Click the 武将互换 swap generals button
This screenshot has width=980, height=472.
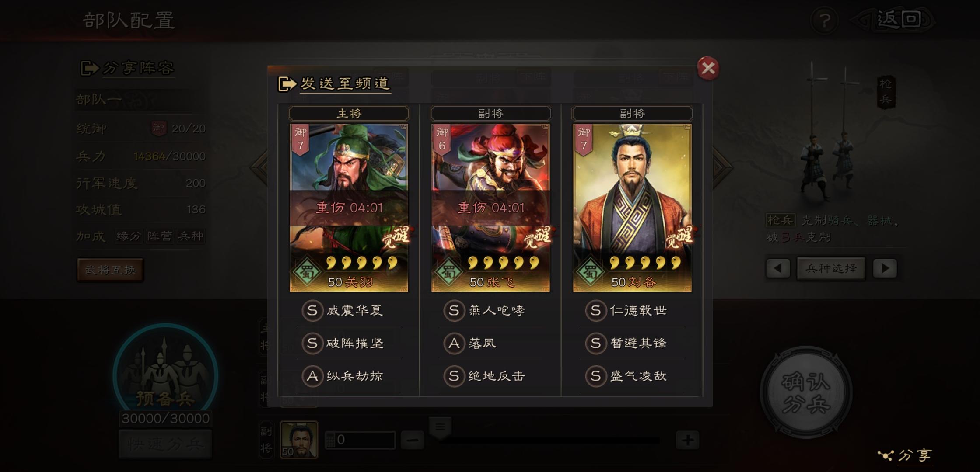tap(110, 270)
